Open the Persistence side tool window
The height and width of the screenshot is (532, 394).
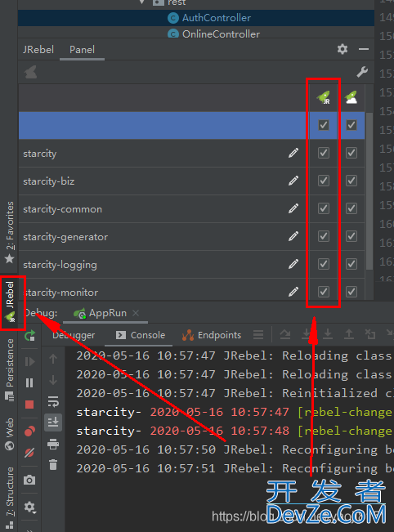coord(10,370)
